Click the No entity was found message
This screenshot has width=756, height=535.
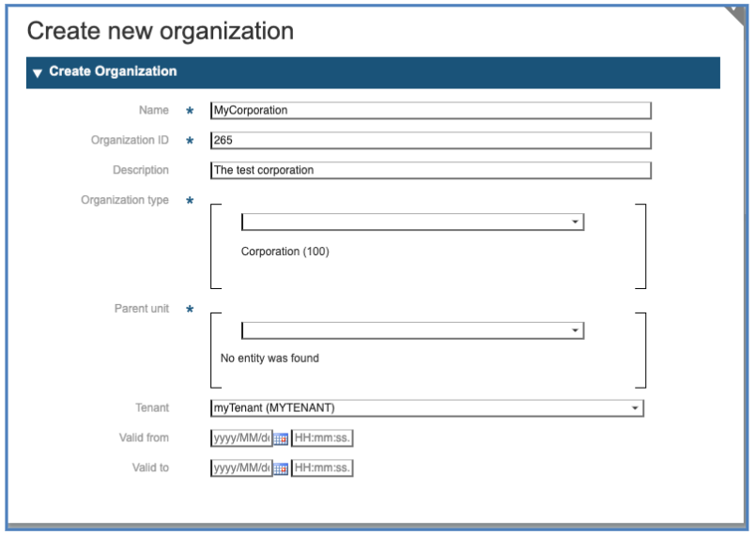270,359
